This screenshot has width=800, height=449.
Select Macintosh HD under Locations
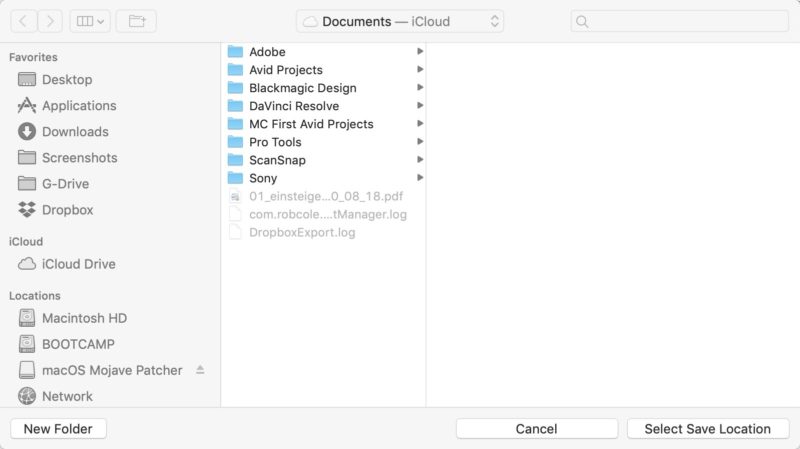tap(85, 318)
